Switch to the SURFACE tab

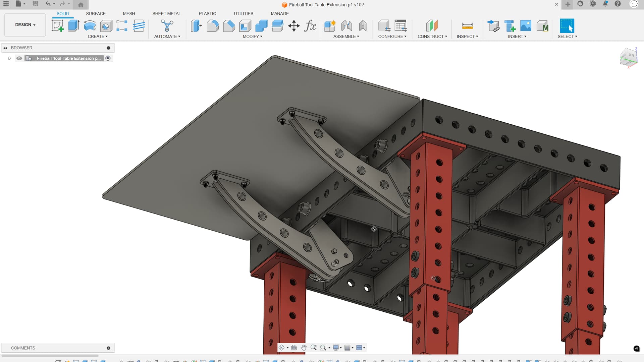pos(96,14)
